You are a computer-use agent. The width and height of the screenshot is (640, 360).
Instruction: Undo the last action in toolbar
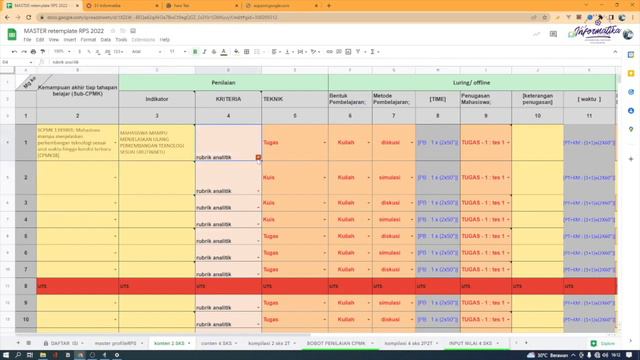coord(15,52)
